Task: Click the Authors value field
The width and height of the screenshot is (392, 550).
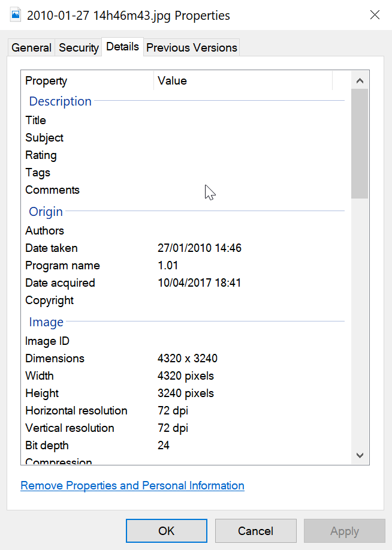Action: tap(251, 230)
